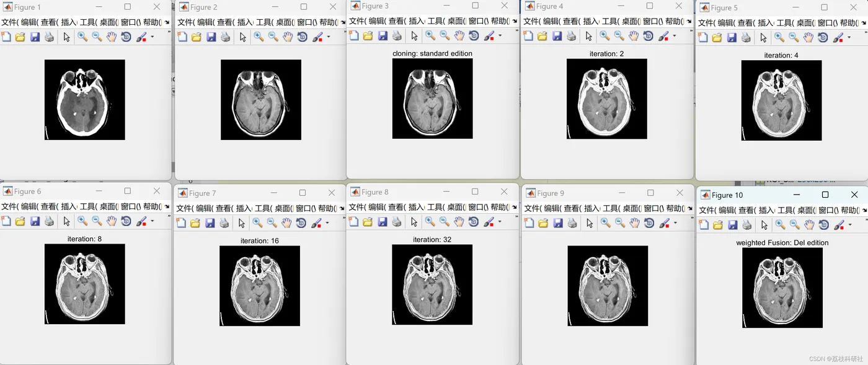The height and width of the screenshot is (365, 868).
Task: Open 查看 menu in Figure 3
Action: click(x=398, y=20)
